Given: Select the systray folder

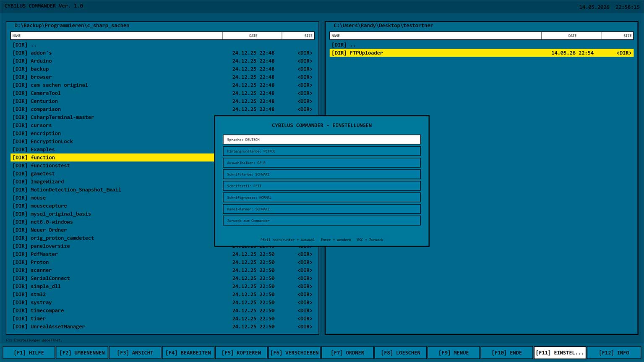Looking at the screenshot, I should [x=162, y=302].
